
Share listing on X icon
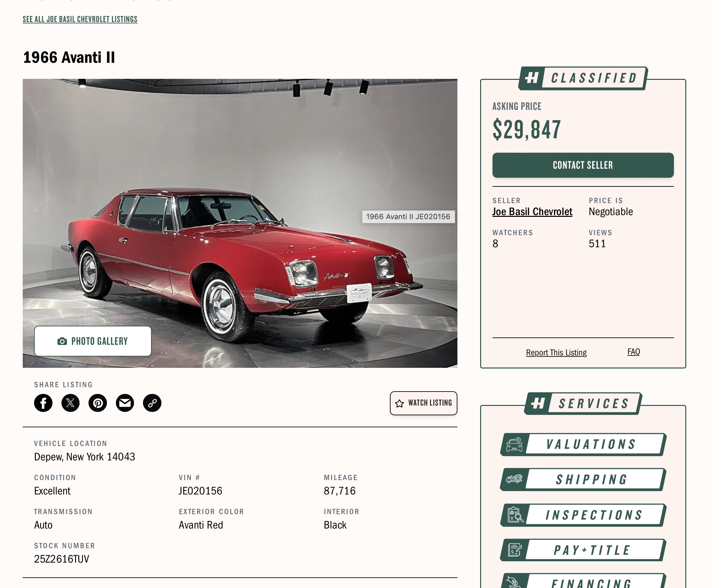(70, 403)
